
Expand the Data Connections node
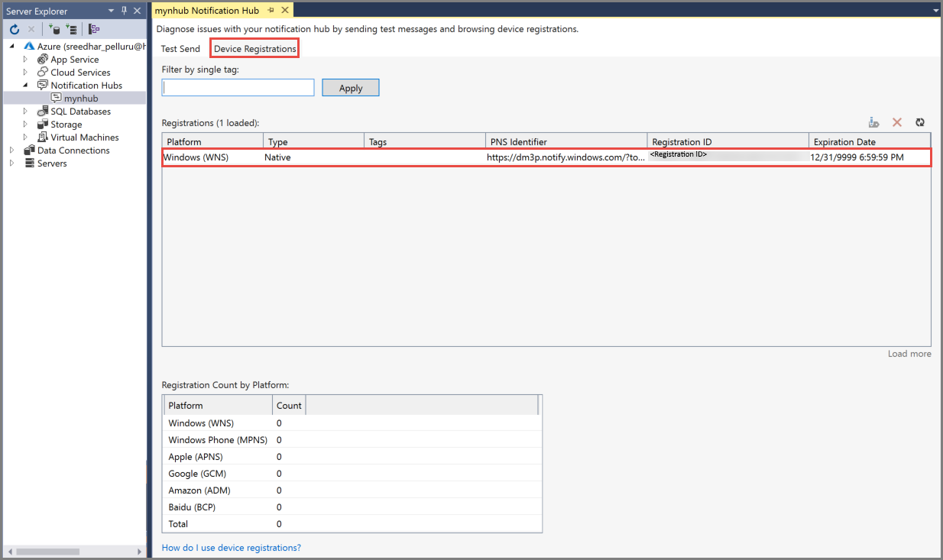(12, 150)
